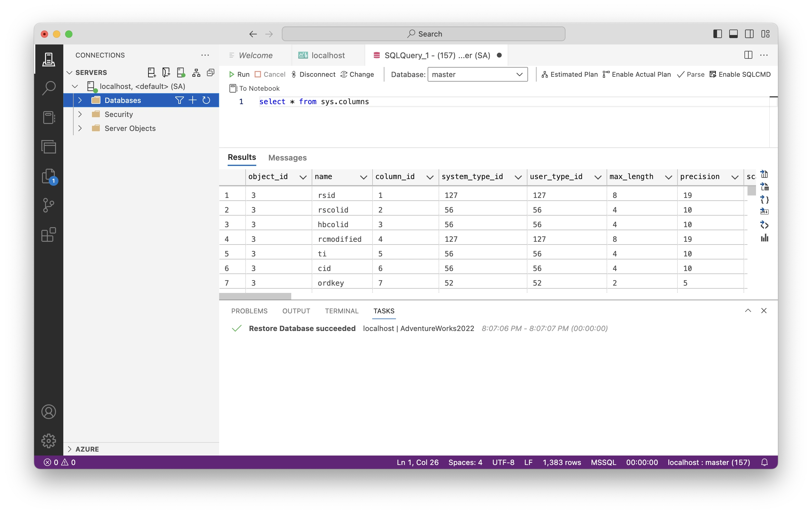Screen dimensions: 812x514
Task: Open Connections panel More Actions ellipsis
Action: (x=205, y=55)
